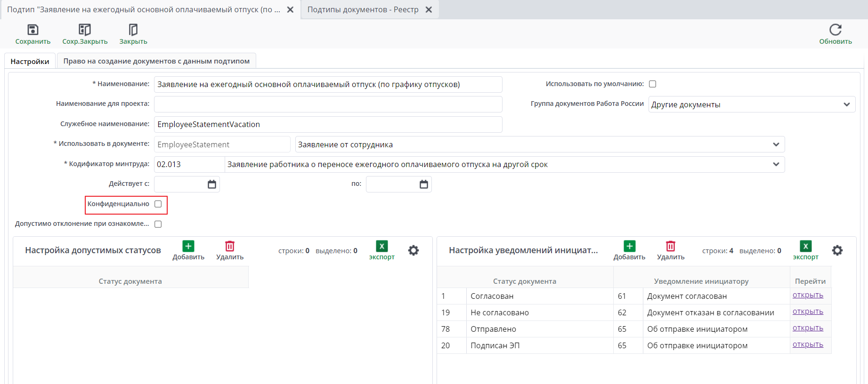Image resolution: width=868 pixels, height=384 pixels.
Task: Switch to Подтипы документов - Реестр tab
Action: [x=363, y=9]
